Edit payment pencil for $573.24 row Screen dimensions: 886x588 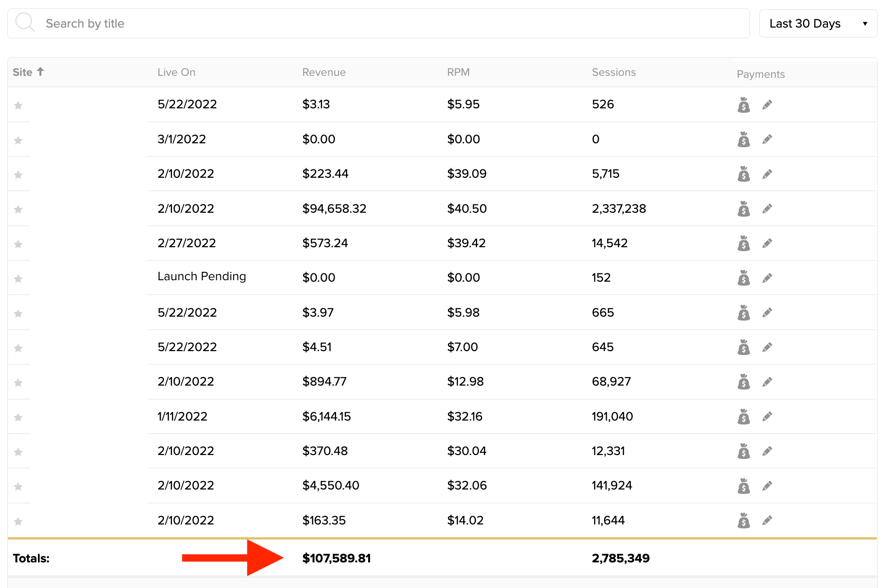(767, 243)
